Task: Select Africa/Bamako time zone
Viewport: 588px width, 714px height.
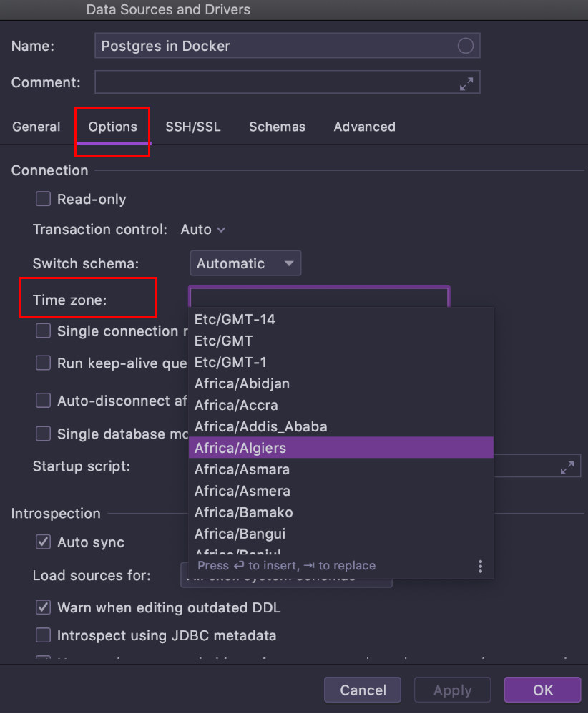Action: [341, 512]
